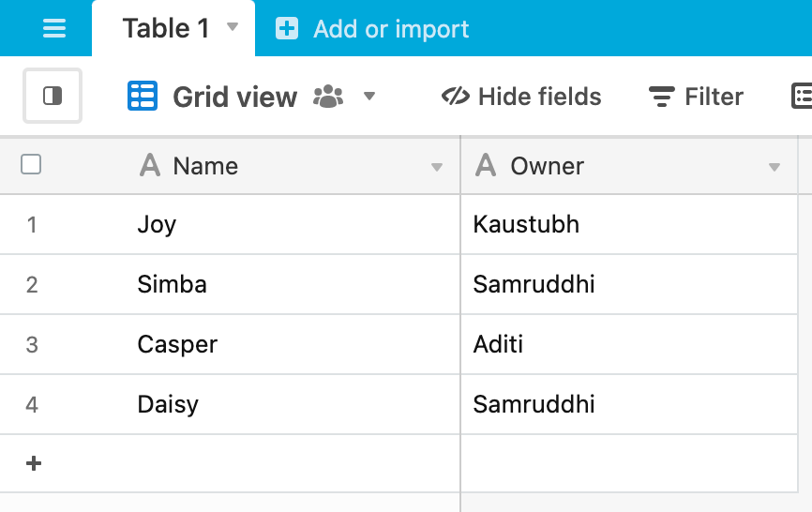Viewport: 812px width, 512px height.
Task: Add a new row with plus button
Action: pos(34,463)
